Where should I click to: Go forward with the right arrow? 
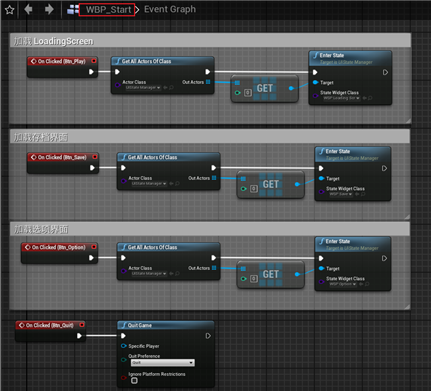[x=49, y=9]
